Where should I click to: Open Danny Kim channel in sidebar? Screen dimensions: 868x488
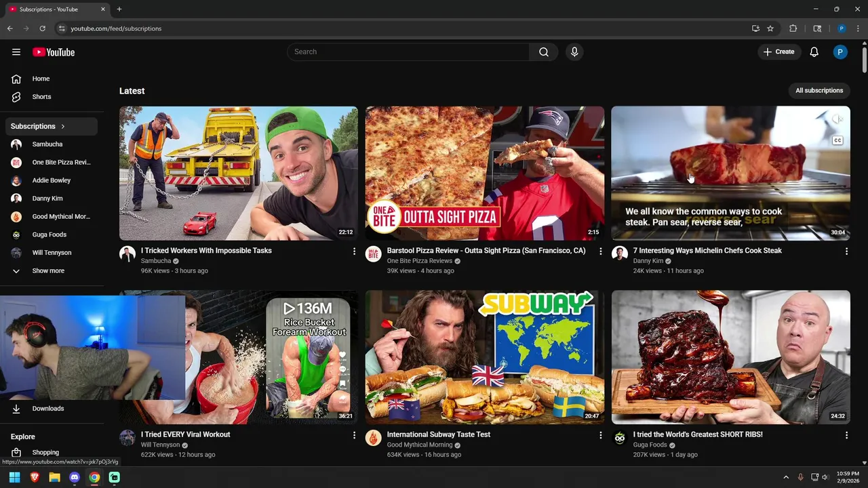(49, 199)
